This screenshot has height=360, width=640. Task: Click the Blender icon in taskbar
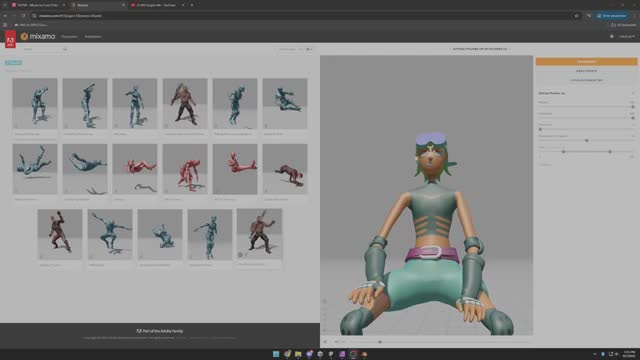pyautogui.click(x=364, y=354)
